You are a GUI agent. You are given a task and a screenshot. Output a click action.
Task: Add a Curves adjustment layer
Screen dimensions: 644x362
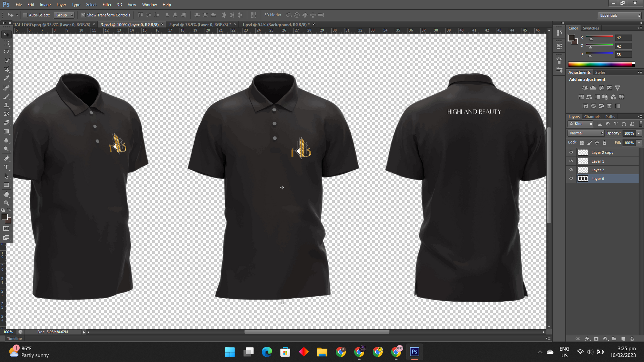tap(601, 88)
